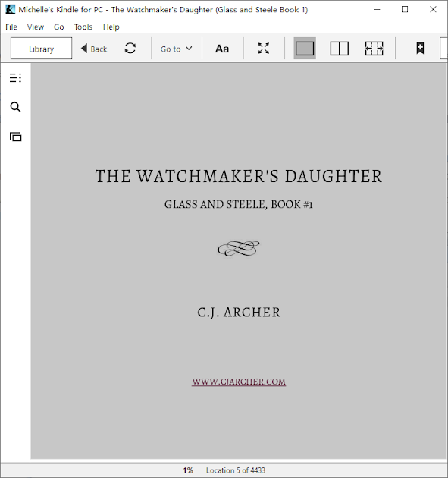
Task: Open the flashcards panel icon
Action: (15, 137)
